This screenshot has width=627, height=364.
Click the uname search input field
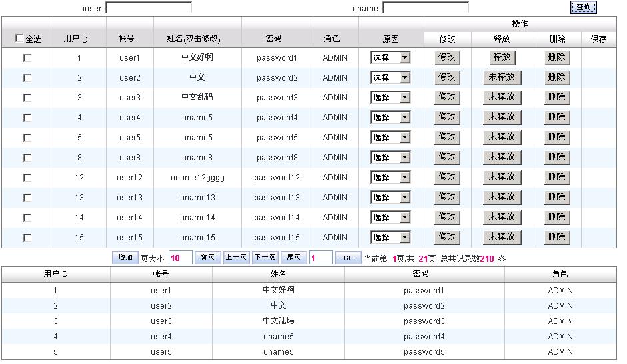426,8
